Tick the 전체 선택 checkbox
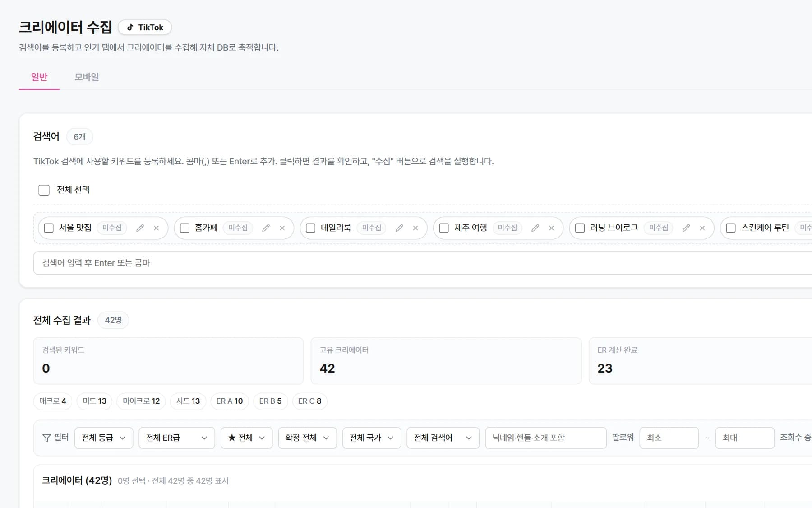The height and width of the screenshot is (508, 812). tap(44, 190)
